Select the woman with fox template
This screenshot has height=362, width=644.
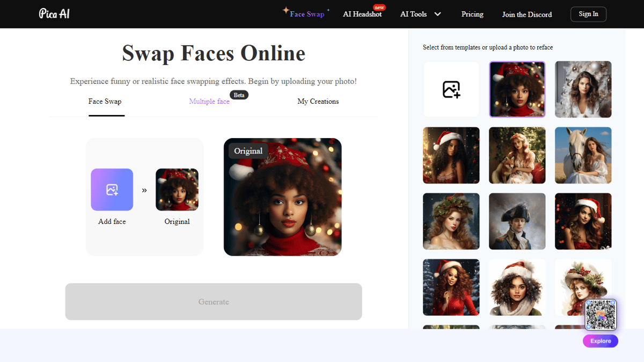[x=517, y=155]
